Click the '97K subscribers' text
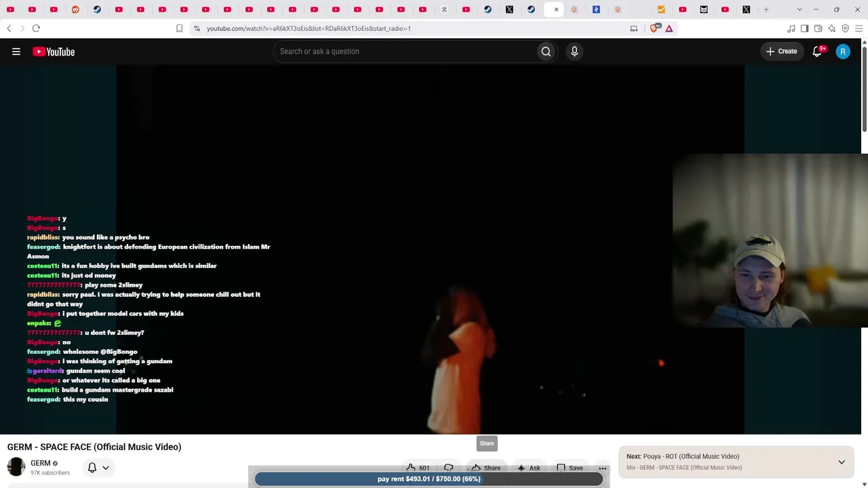The width and height of the screenshot is (868, 488). (x=50, y=473)
